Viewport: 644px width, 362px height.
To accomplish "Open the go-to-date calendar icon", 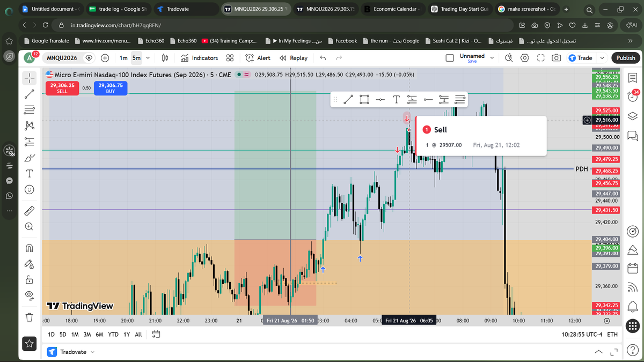I will pos(156,334).
